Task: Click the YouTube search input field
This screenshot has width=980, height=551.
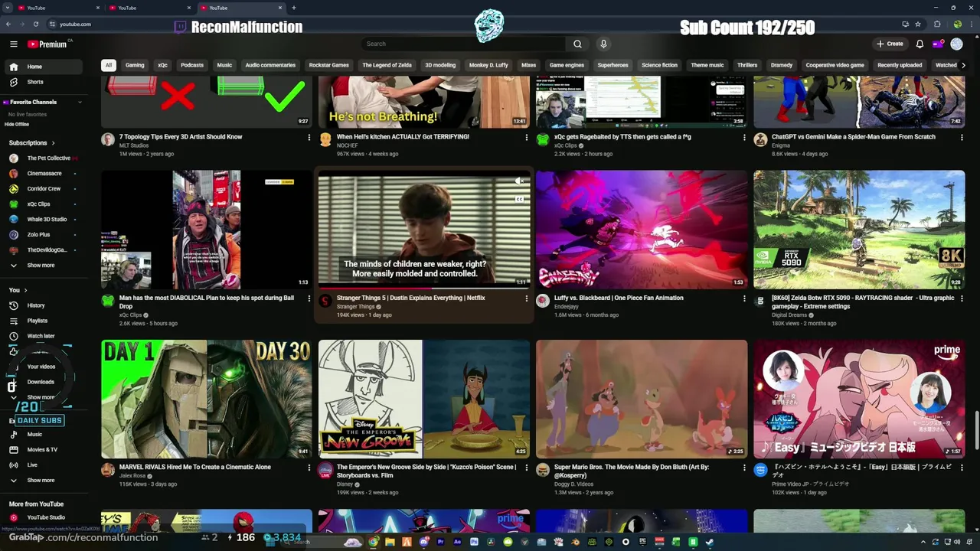Action: [463, 44]
